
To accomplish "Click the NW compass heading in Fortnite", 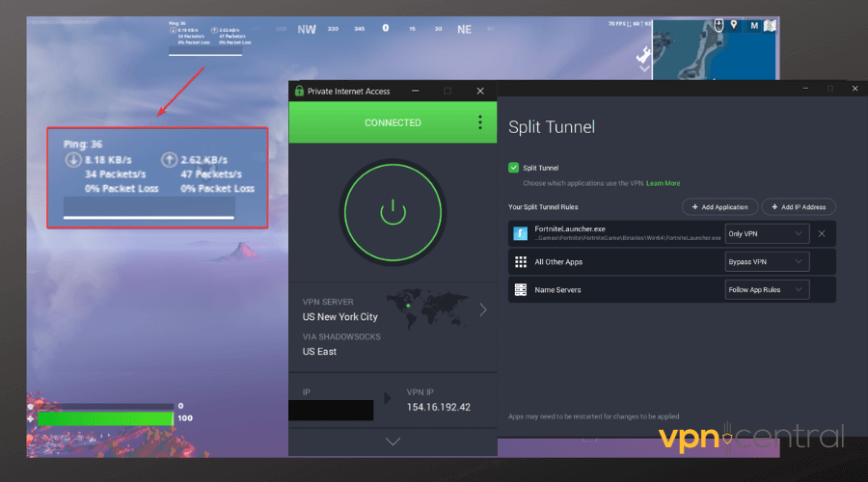I will click(x=306, y=29).
